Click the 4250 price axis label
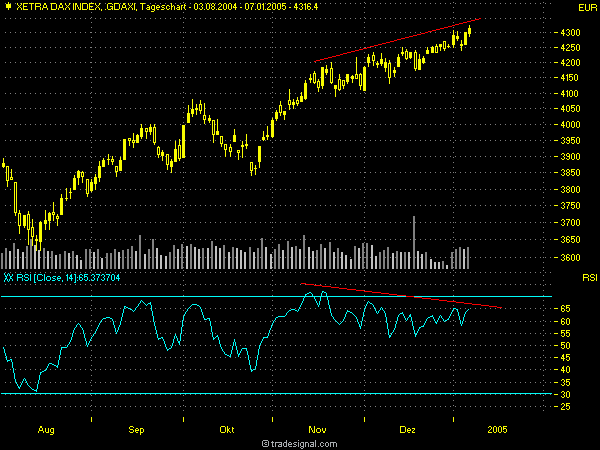The height and width of the screenshot is (450, 600). [x=570, y=48]
